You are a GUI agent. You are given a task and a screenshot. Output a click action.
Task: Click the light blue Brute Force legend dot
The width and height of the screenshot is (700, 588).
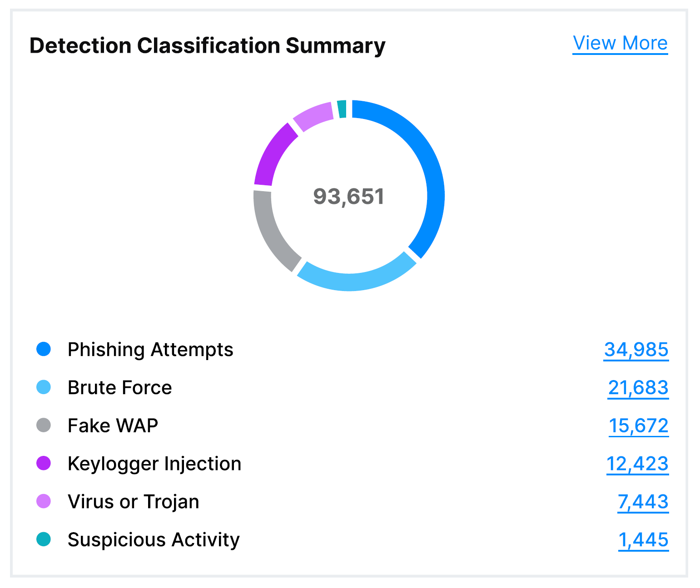44,388
